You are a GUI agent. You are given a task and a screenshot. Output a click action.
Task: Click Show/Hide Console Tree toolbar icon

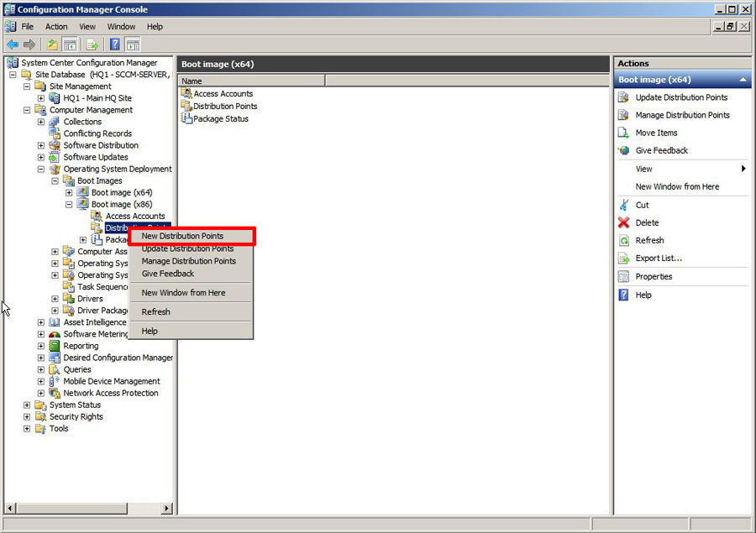(x=70, y=44)
